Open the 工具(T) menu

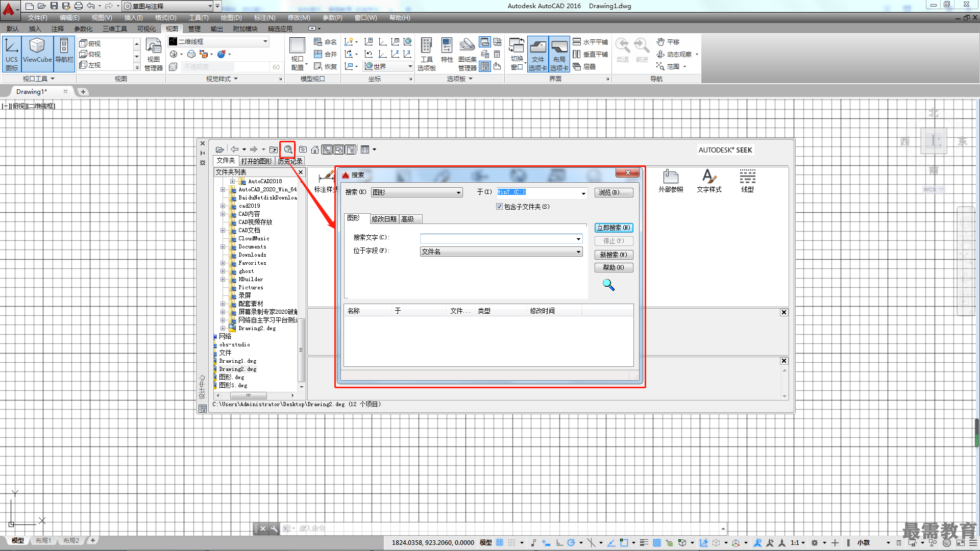(199, 17)
